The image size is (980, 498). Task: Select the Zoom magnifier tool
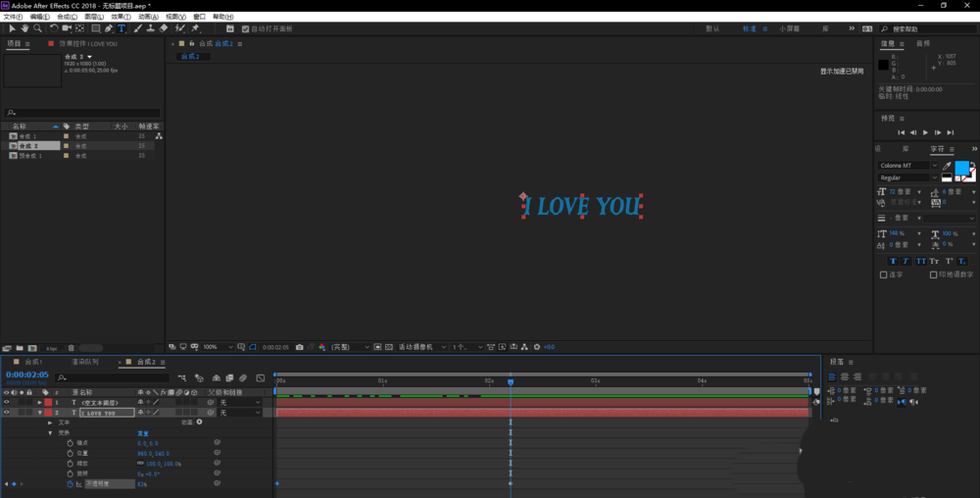point(38,28)
